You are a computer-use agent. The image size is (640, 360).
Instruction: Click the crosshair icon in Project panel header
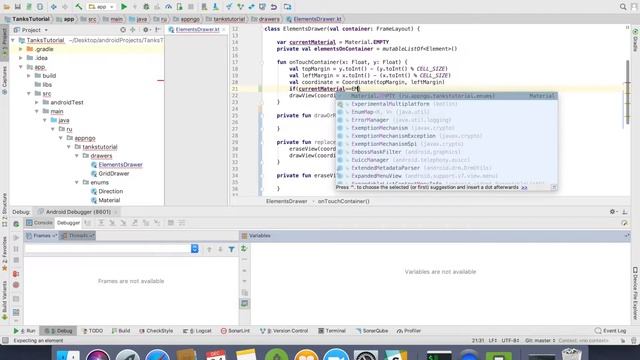click(x=133, y=30)
